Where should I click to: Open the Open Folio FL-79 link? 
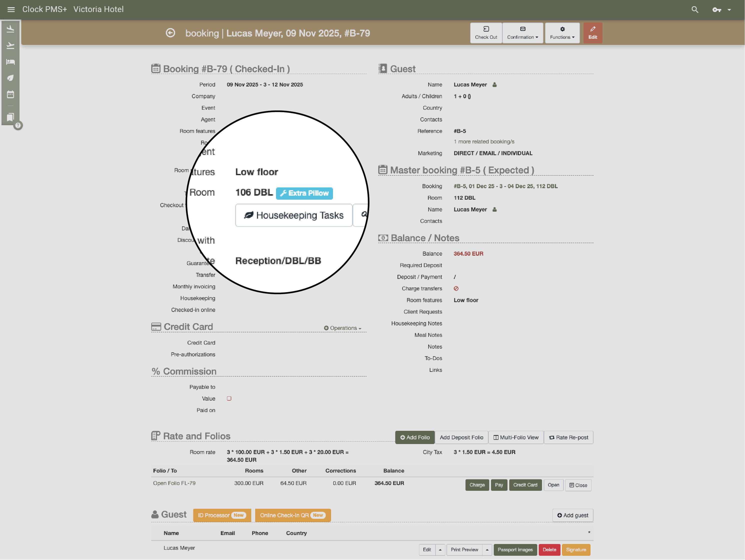(174, 483)
